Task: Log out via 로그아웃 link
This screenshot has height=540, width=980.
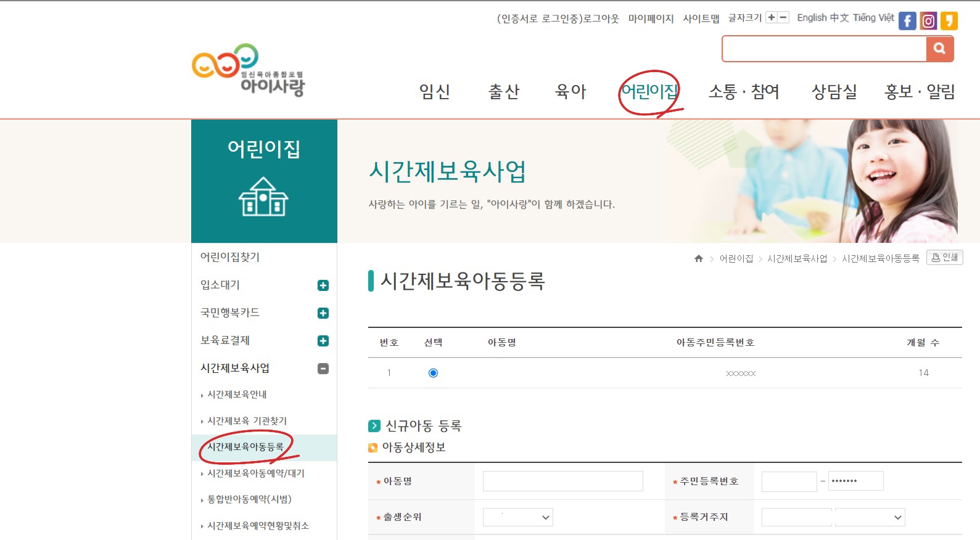Action: [x=601, y=18]
